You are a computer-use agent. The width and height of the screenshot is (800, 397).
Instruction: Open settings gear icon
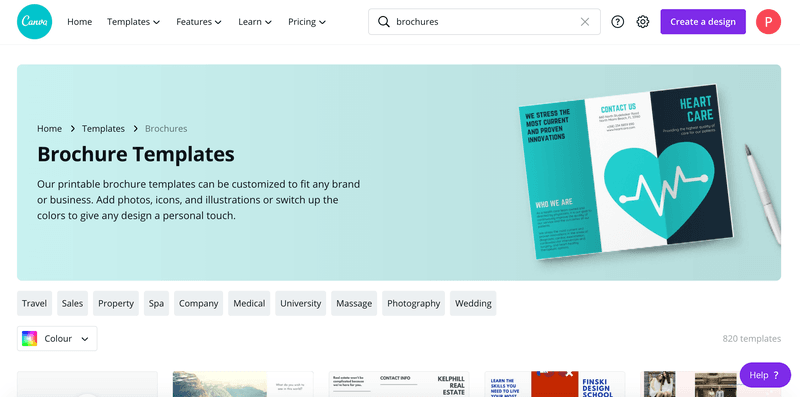(x=643, y=21)
